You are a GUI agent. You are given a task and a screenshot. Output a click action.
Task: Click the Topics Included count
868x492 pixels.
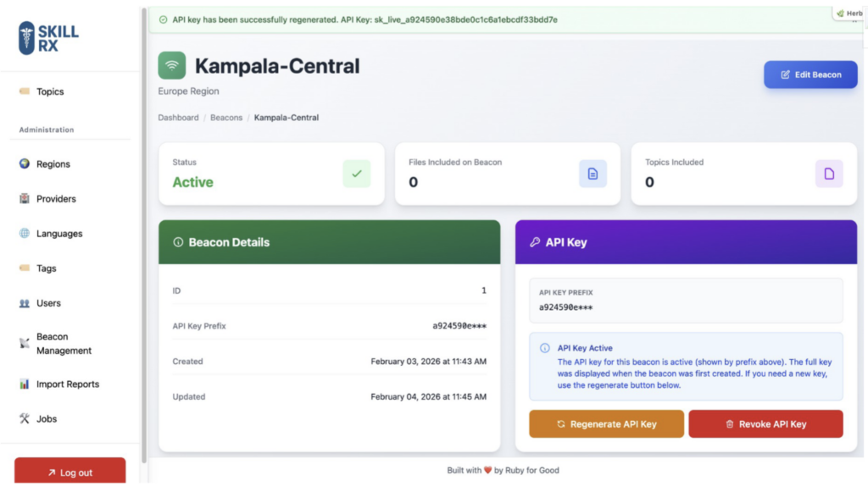pos(649,182)
